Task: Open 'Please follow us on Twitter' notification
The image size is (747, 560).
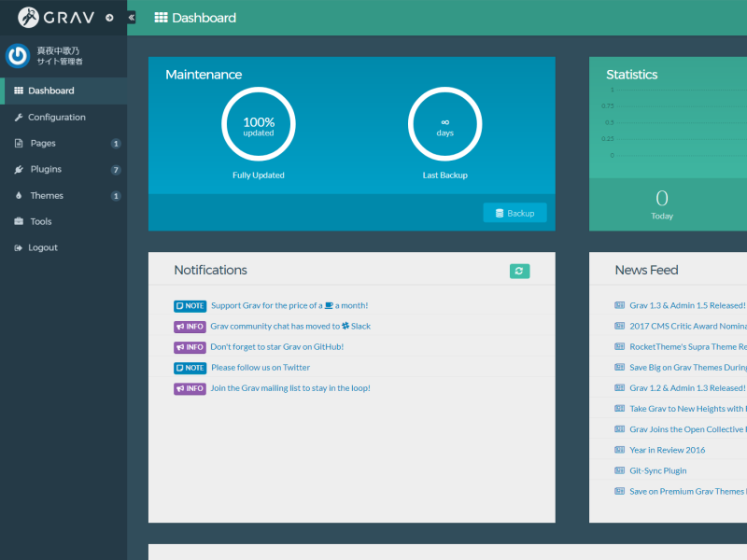Action: tap(261, 368)
